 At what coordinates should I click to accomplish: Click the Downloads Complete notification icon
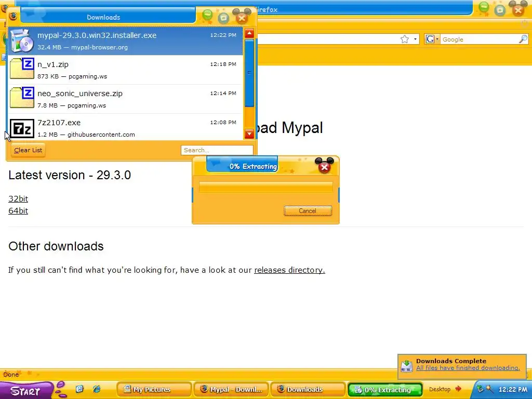tap(406, 365)
